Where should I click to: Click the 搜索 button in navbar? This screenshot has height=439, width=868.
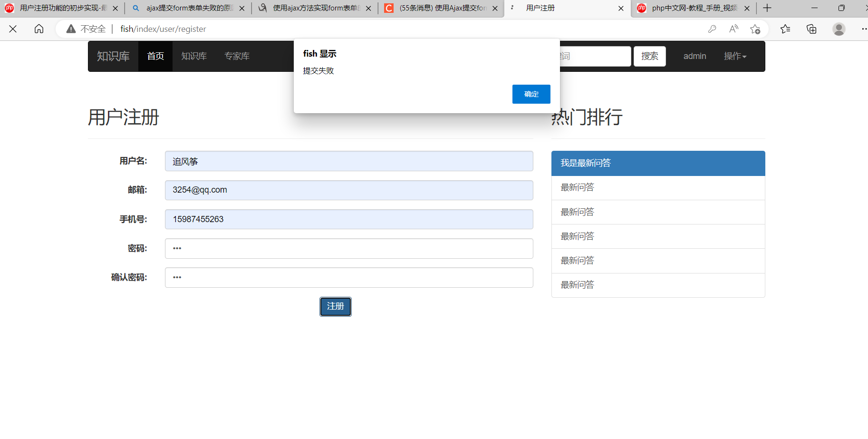[649, 56]
